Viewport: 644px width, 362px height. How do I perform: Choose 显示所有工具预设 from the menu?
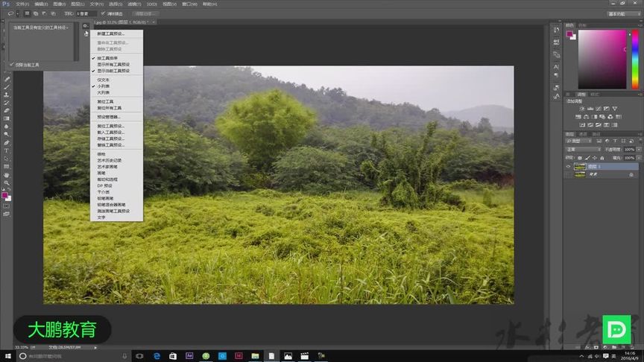tap(113, 65)
